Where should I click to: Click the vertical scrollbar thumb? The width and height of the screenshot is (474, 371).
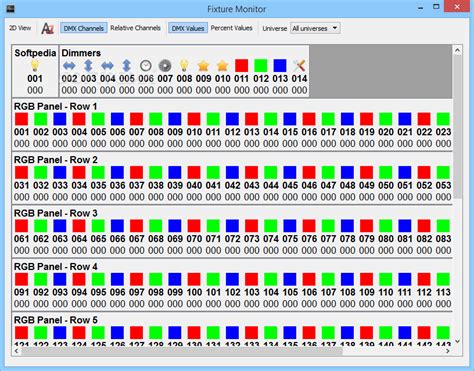click(457, 127)
